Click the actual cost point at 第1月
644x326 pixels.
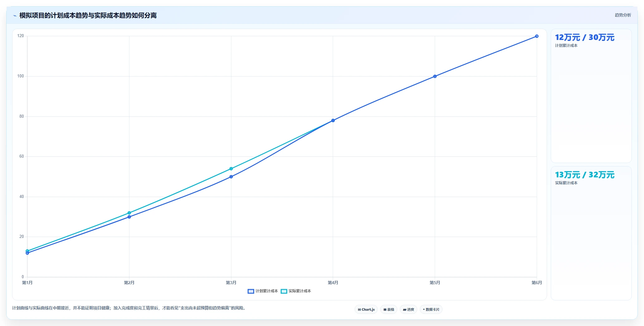point(27,251)
